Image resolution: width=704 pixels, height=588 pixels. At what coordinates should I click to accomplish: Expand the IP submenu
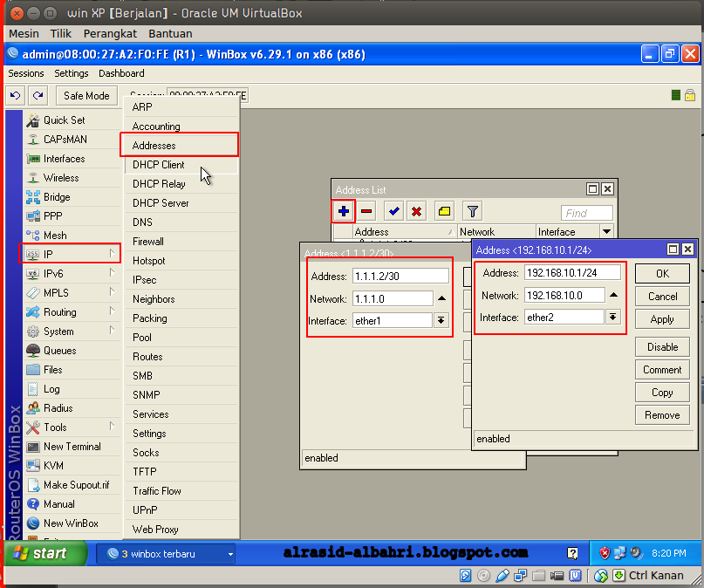(x=71, y=255)
